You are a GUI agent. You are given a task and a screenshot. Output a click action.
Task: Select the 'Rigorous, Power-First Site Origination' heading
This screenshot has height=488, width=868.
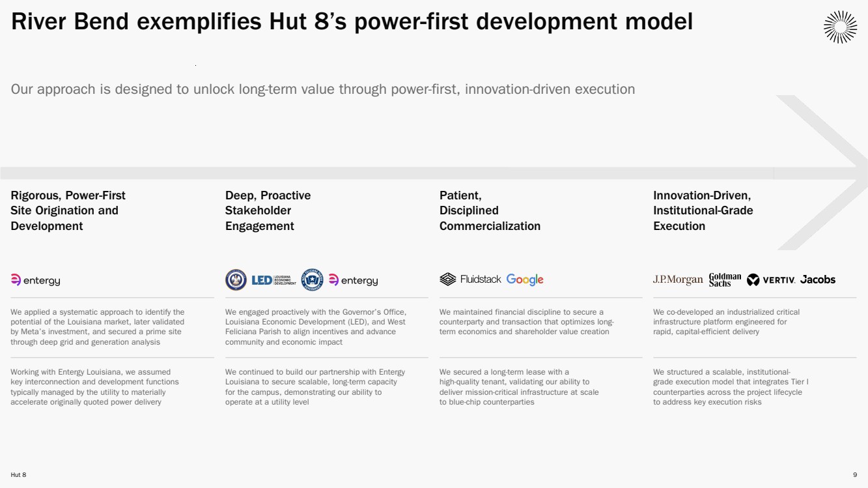point(68,210)
